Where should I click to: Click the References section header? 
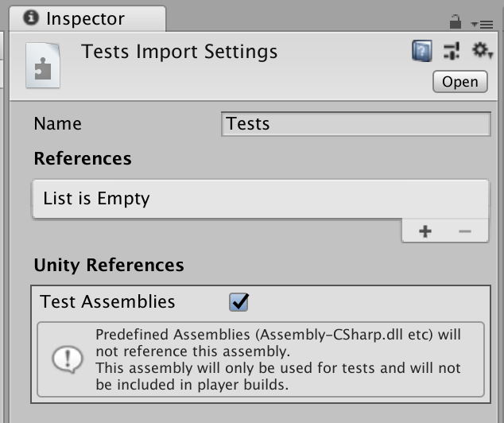pyautogui.click(x=83, y=158)
